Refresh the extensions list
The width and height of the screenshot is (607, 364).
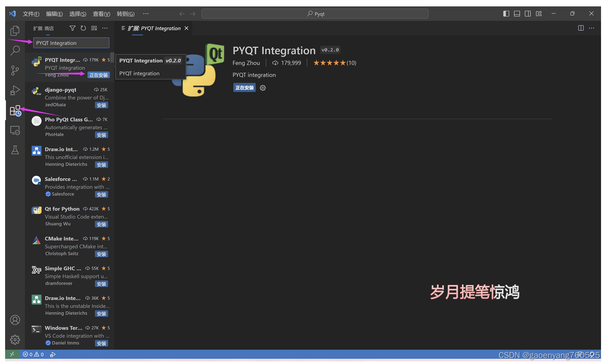point(83,28)
